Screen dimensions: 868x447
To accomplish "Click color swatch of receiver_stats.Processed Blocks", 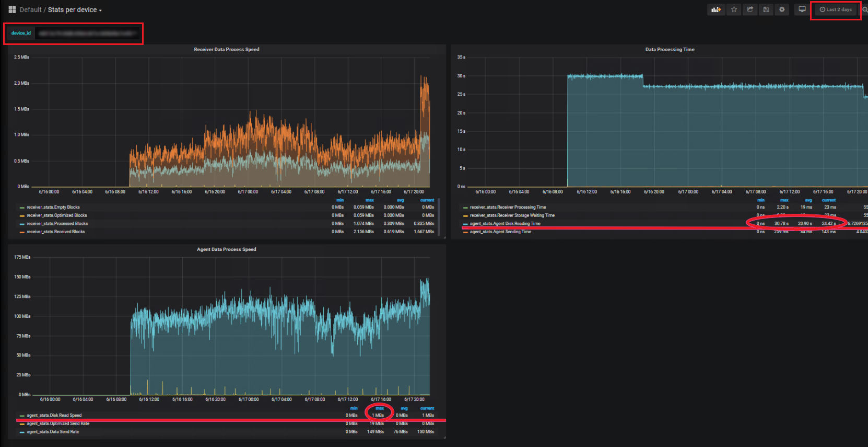I will pyautogui.click(x=22, y=224).
